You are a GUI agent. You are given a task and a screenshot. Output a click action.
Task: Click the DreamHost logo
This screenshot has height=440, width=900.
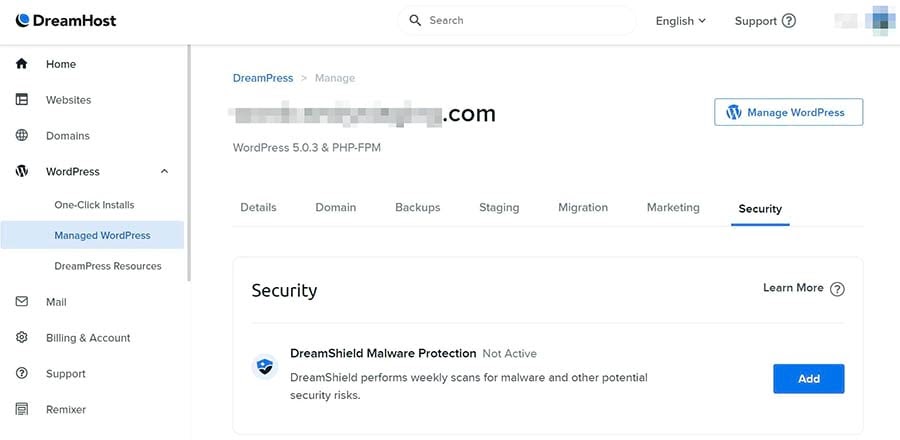coord(66,20)
